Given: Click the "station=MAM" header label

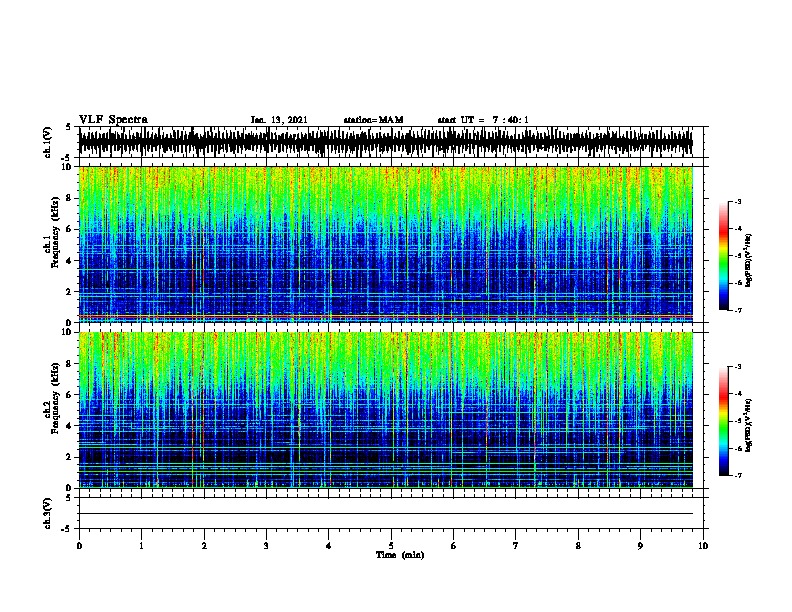Looking at the screenshot, I should tap(373, 120).
